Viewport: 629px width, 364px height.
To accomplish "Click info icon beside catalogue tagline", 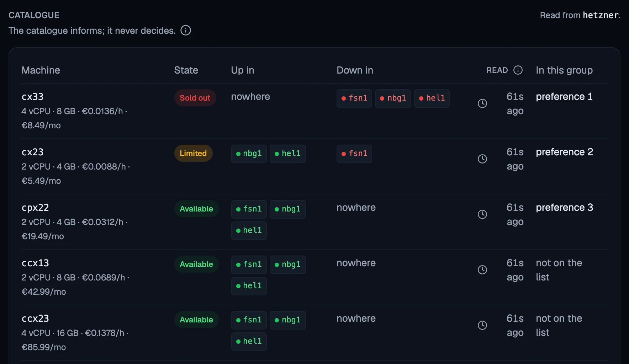I will (186, 30).
